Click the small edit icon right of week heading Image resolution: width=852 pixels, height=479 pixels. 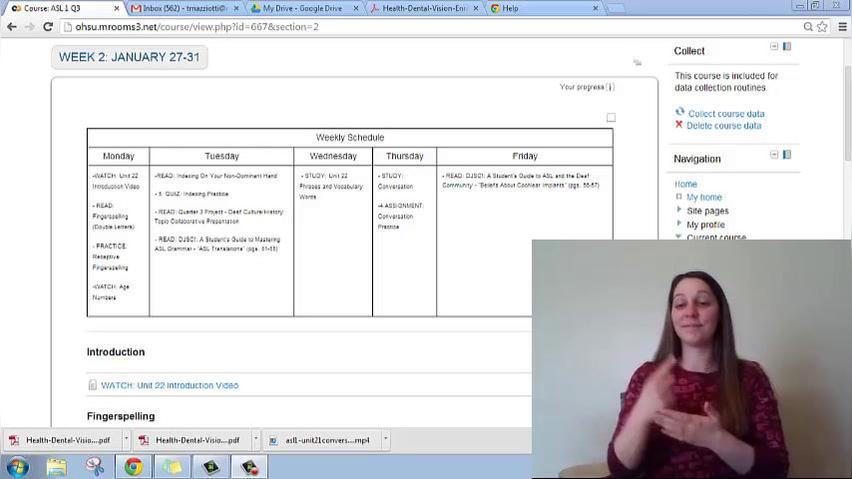coord(637,62)
